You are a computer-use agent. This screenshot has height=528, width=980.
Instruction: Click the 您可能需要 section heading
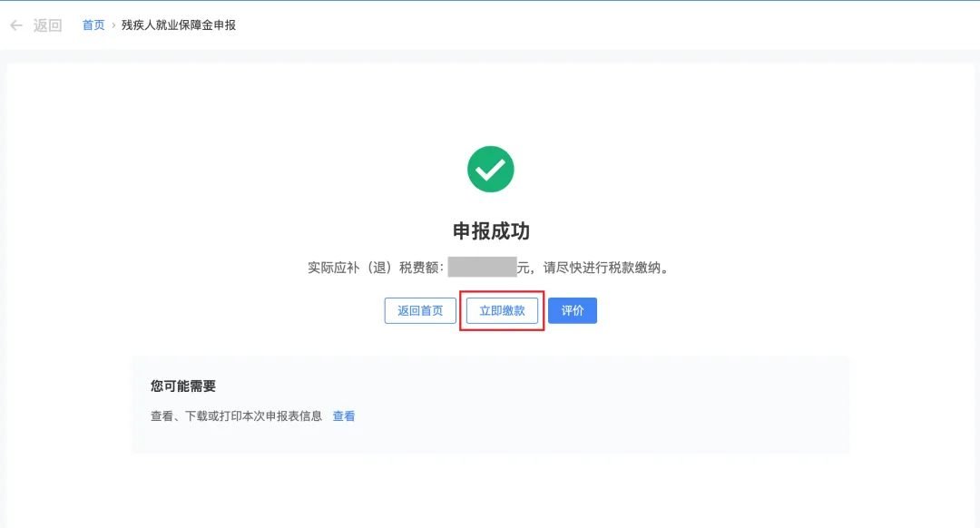click(183, 386)
